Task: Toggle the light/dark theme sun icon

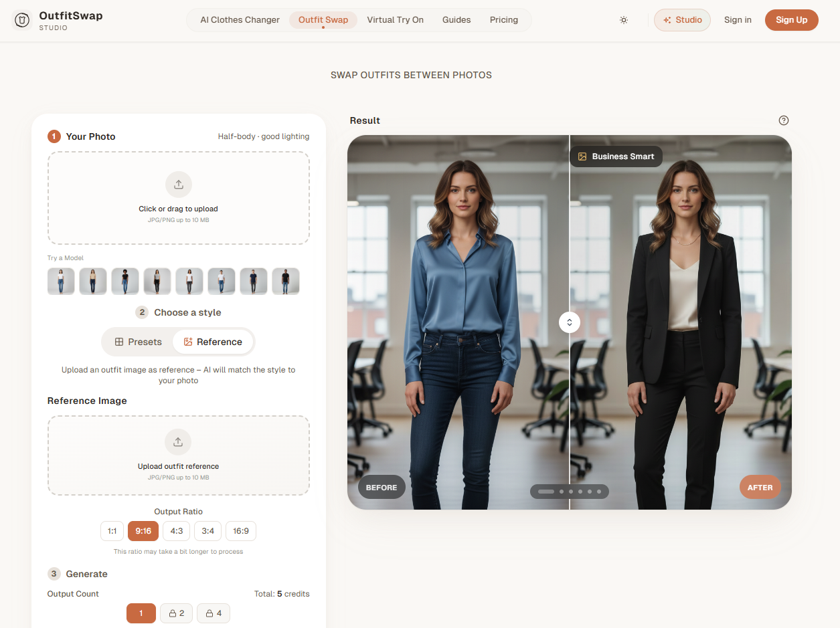Action: pyautogui.click(x=624, y=20)
